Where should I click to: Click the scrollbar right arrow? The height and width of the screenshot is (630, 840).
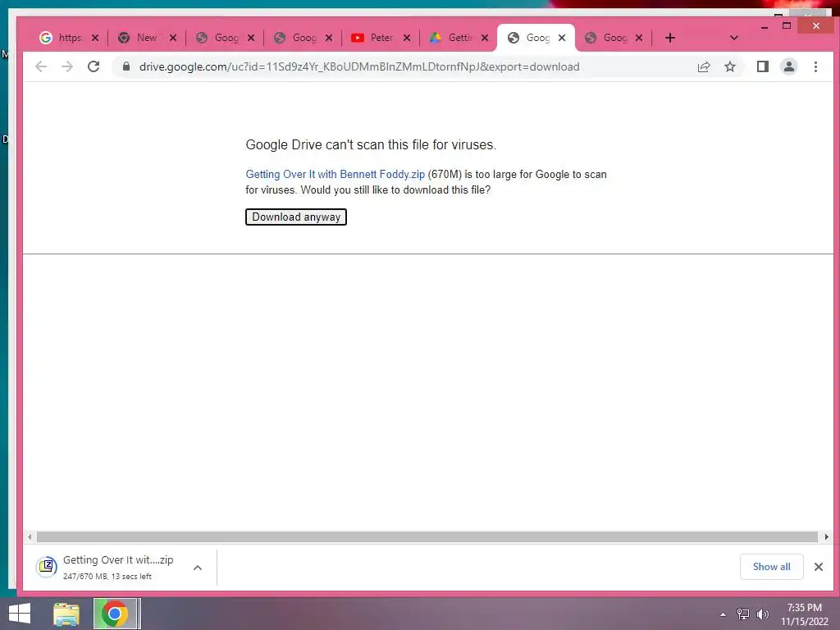pyautogui.click(x=827, y=536)
